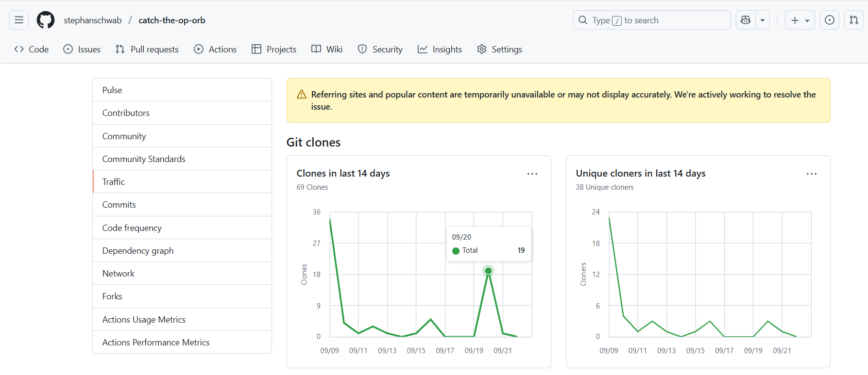Open the issues inbox icon in header
Viewport: 868px width, 375px height.
pyautogui.click(x=830, y=20)
